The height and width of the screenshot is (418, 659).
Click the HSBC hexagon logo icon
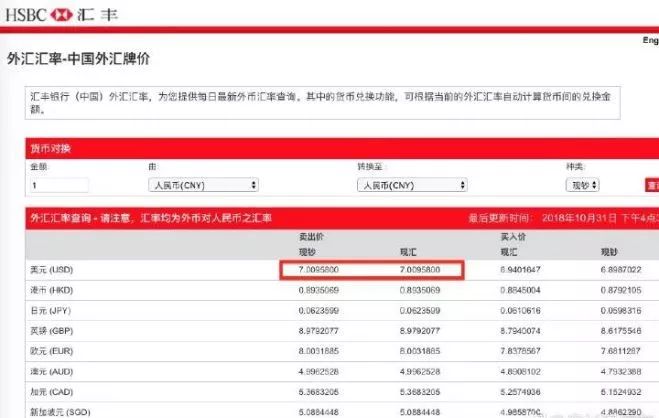pyautogui.click(x=61, y=15)
